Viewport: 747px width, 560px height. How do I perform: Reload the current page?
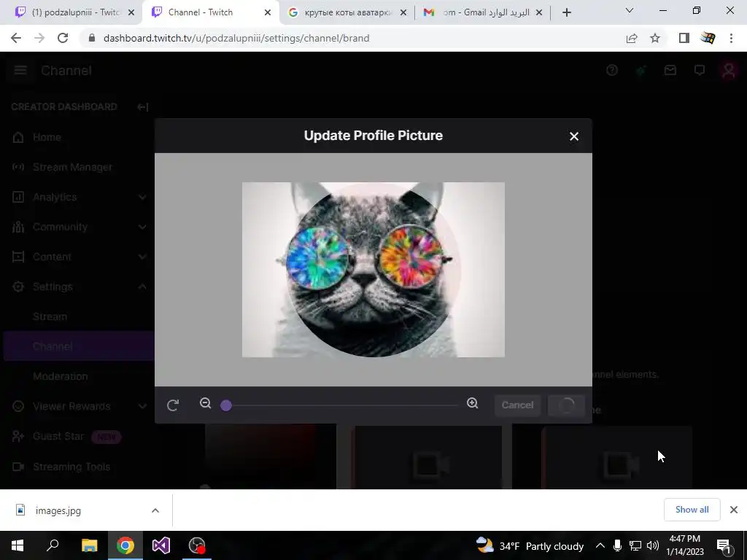pyautogui.click(x=63, y=38)
